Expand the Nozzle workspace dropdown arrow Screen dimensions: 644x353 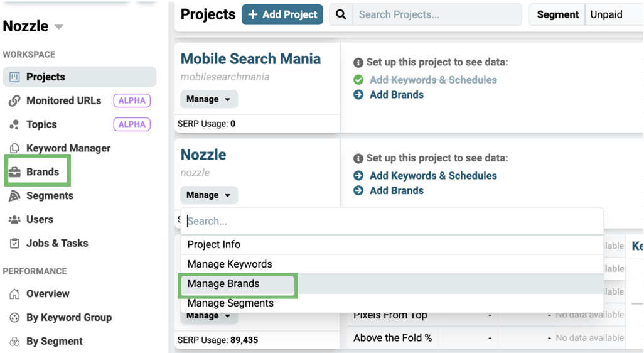pyautogui.click(x=59, y=27)
